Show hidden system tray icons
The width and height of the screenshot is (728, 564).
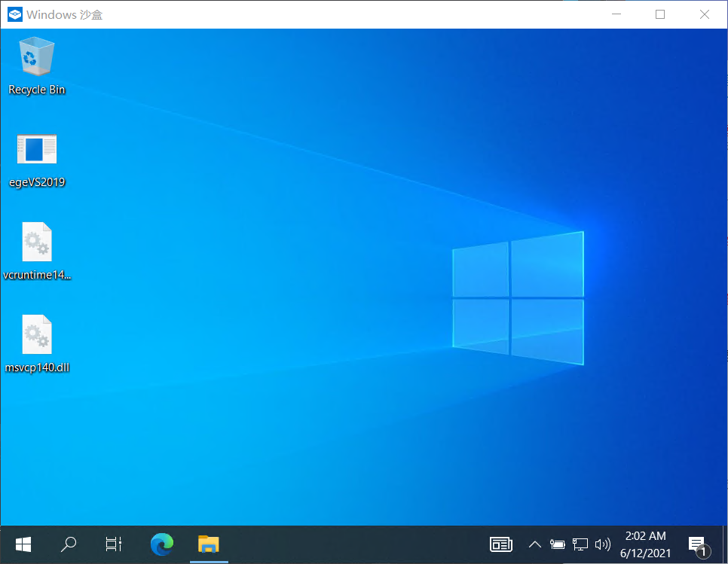tap(535, 544)
